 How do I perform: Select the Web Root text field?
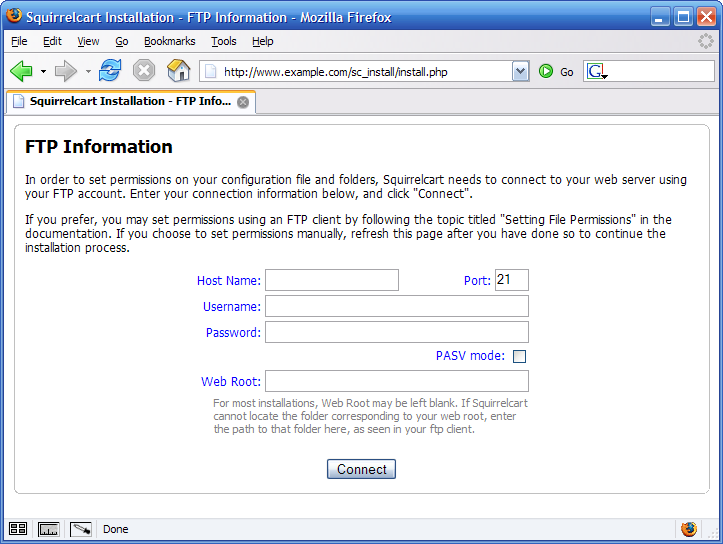pos(396,381)
